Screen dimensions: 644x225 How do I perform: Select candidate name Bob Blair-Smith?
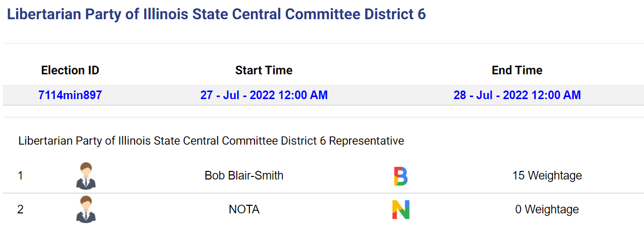(244, 175)
